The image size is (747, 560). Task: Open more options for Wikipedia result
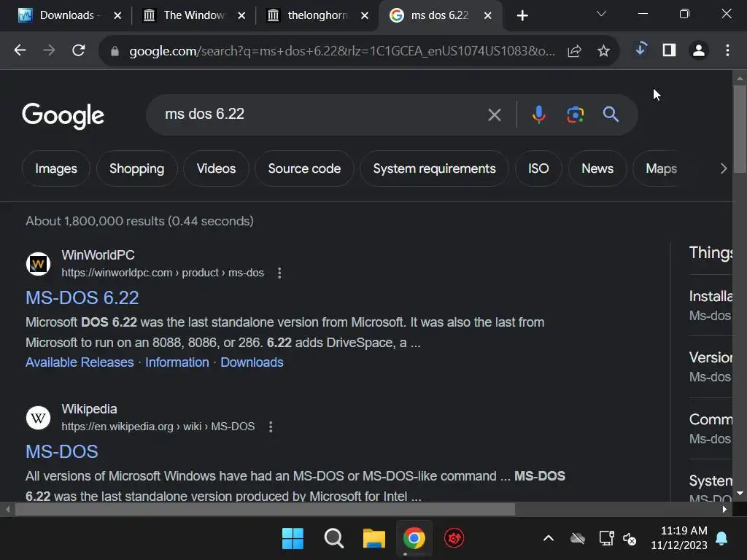coord(271,427)
